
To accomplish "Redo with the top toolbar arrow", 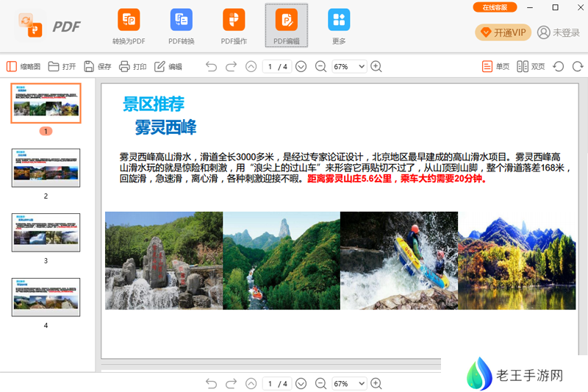I will pyautogui.click(x=231, y=67).
